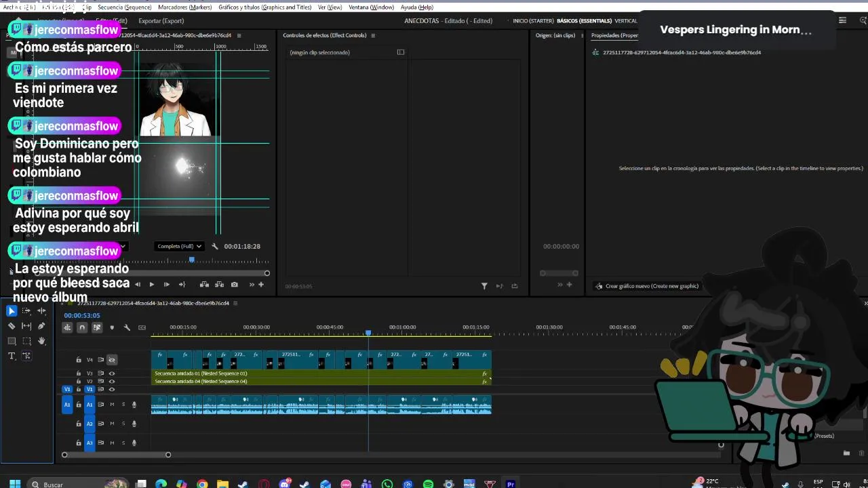The height and width of the screenshot is (488, 868).
Task: Toggle V4 track output eye
Action: (112, 360)
